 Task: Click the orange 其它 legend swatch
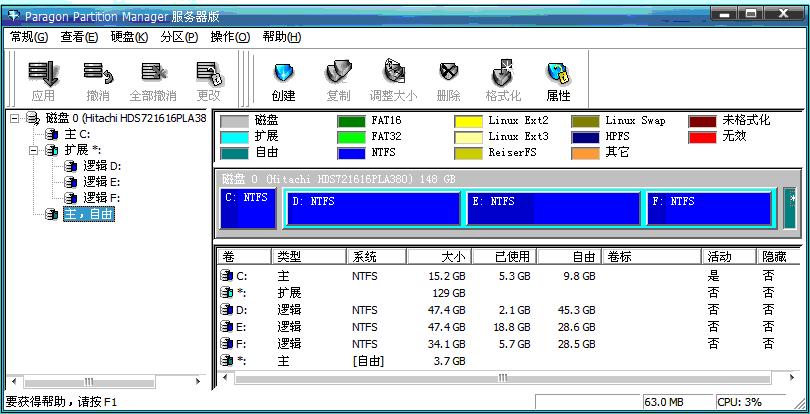pos(585,153)
